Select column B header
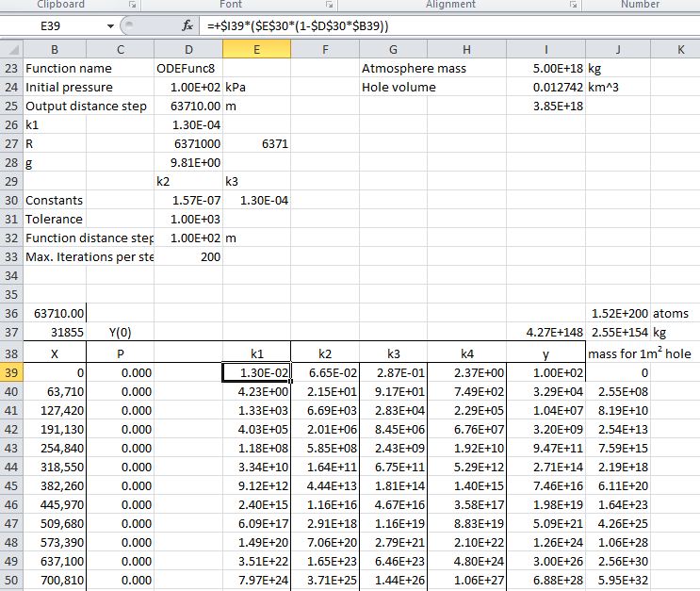The width and height of the screenshot is (700, 591). (55, 49)
